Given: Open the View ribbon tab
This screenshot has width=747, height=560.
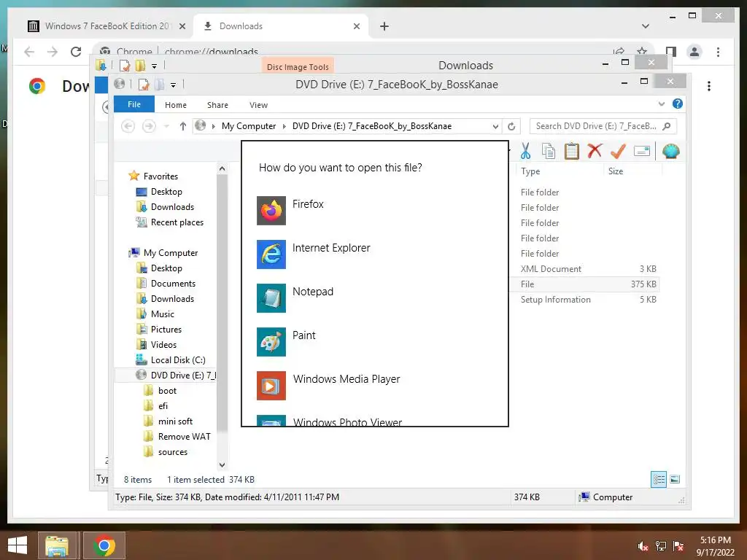Looking at the screenshot, I should point(259,105).
